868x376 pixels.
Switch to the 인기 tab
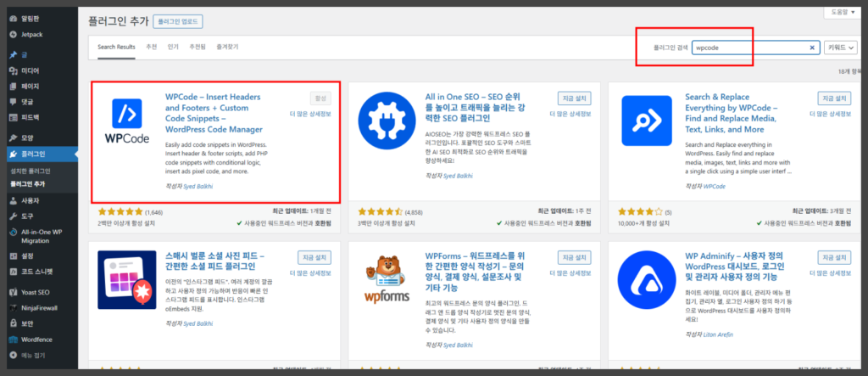(173, 48)
